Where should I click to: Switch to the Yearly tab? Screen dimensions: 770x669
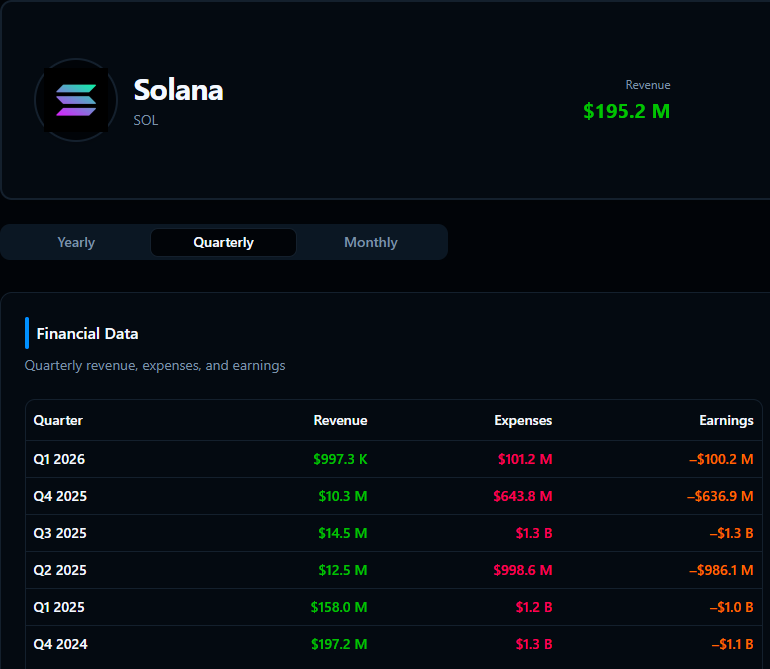tap(76, 242)
